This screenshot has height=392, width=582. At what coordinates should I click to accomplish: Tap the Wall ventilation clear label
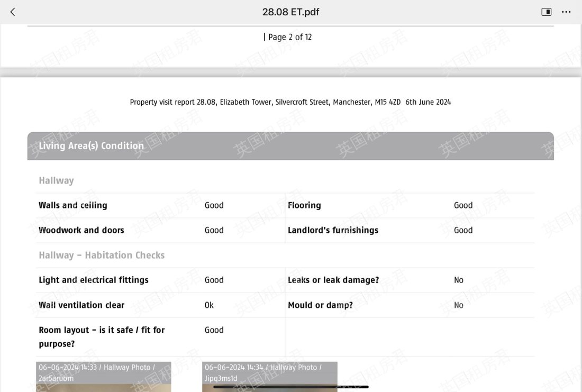tap(81, 305)
